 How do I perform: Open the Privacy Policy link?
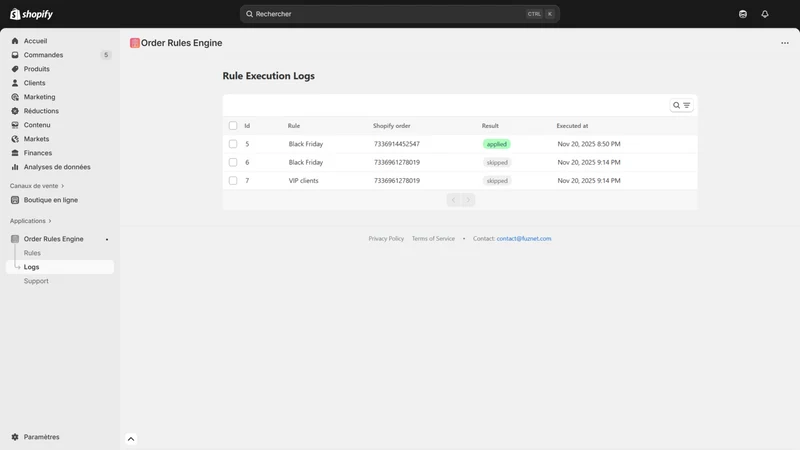point(386,238)
